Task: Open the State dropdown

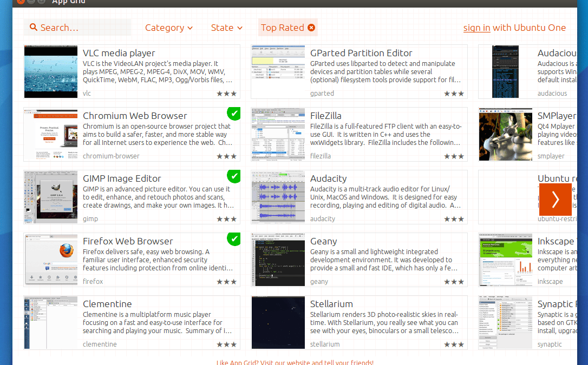Action: (x=226, y=28)
